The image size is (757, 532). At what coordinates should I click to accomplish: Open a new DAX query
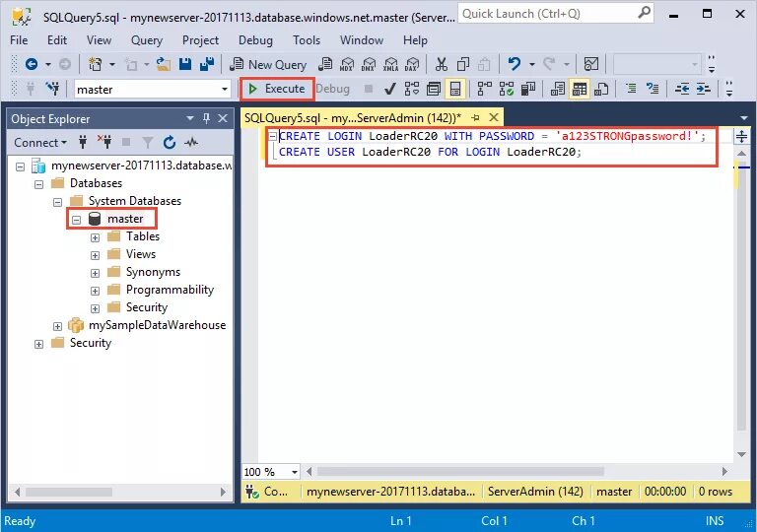[412, 64]
